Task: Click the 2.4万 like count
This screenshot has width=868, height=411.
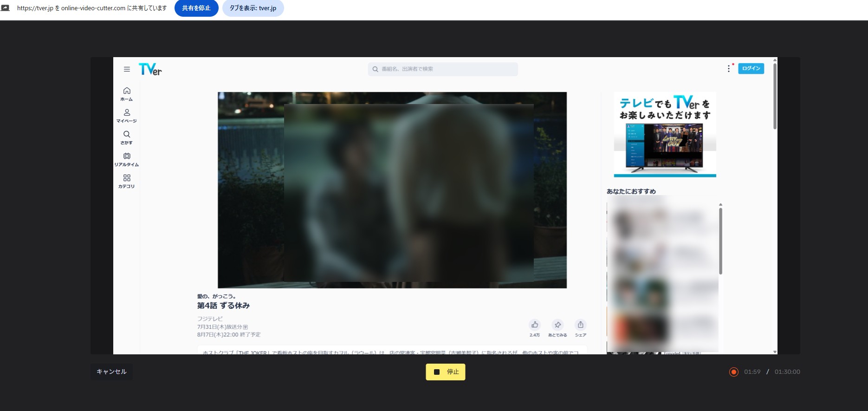Action: click(535, 335)
